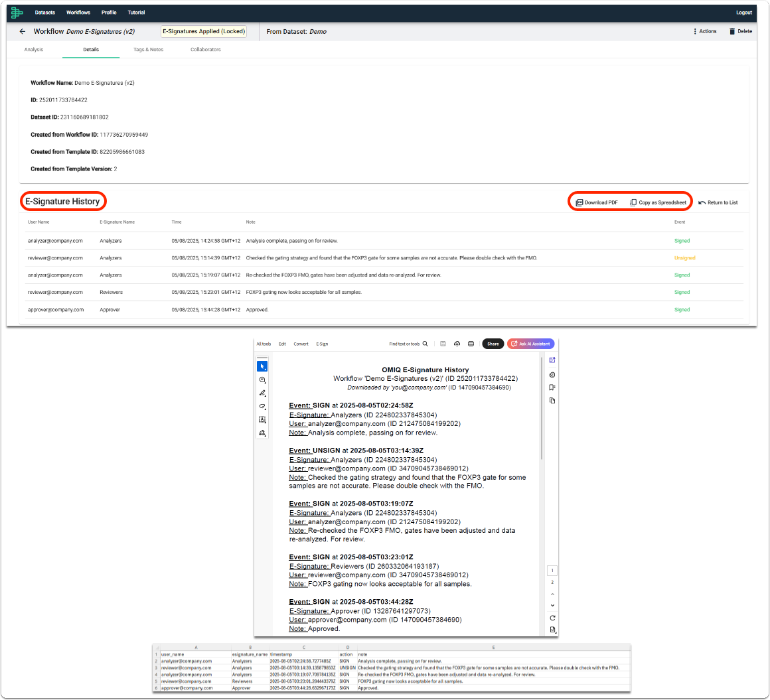Choose the add text box tool
This screenshot has height=700, width=770.
click(262, 420)
